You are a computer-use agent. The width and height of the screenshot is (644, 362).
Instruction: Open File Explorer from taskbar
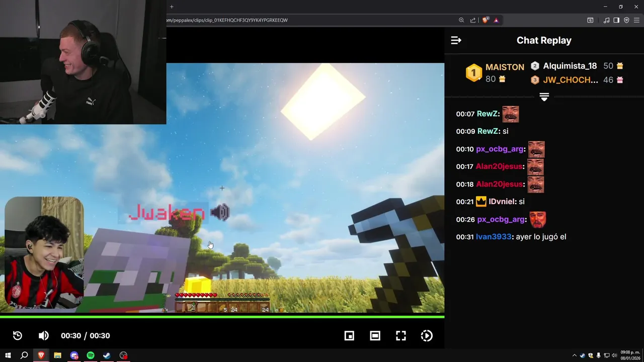(x=57, y=355)
